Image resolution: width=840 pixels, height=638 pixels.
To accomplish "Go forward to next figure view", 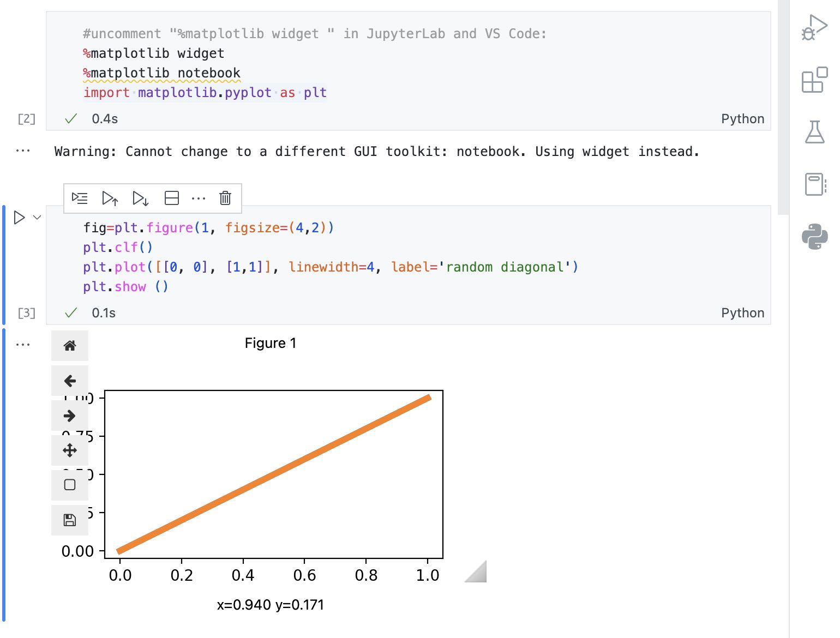I will (x=70, y=416).
